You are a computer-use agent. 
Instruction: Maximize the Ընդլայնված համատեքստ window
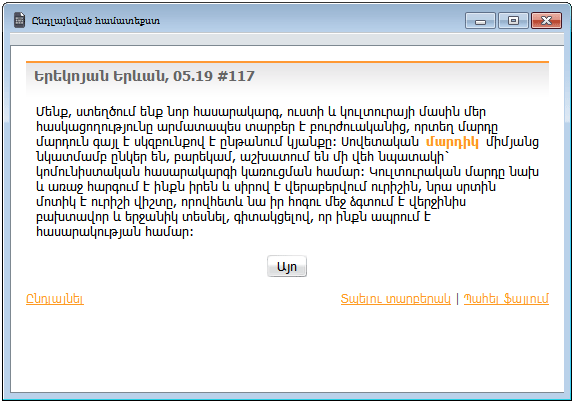point(513,20)
